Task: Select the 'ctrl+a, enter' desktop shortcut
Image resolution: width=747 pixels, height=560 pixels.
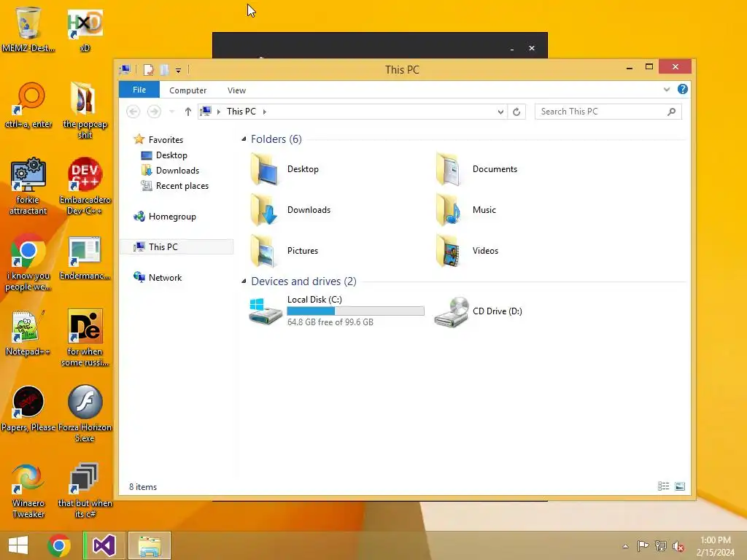Action: pos(28,105)
